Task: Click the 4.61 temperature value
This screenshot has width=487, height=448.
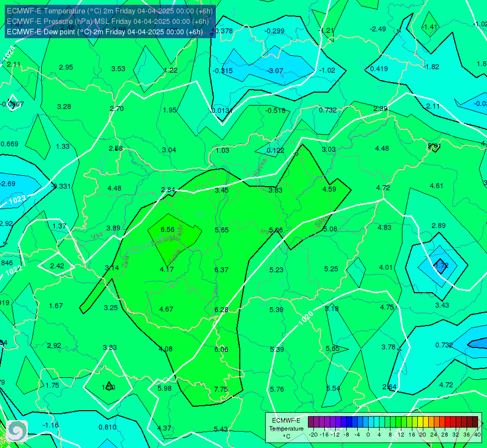Action: [x=436, y=186]
